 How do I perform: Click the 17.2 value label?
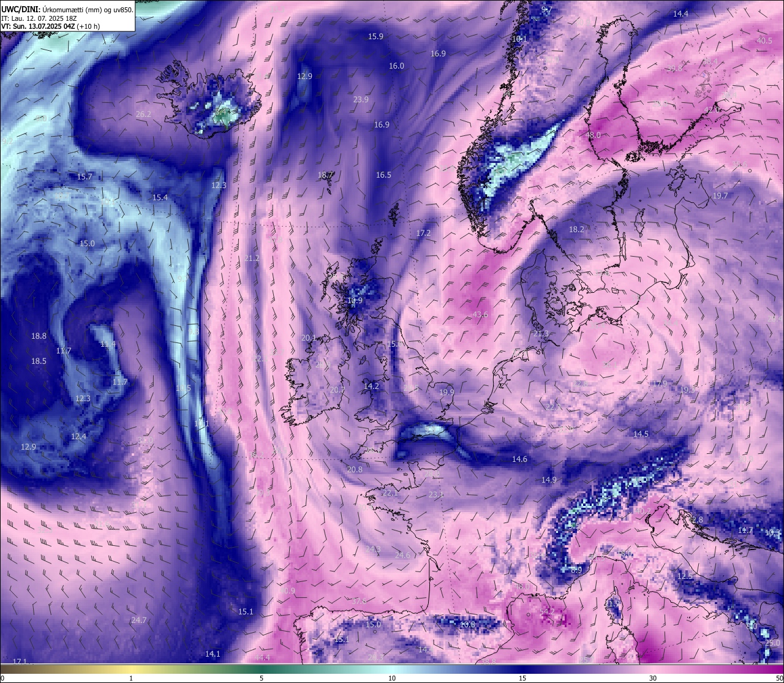pos(423,233)
